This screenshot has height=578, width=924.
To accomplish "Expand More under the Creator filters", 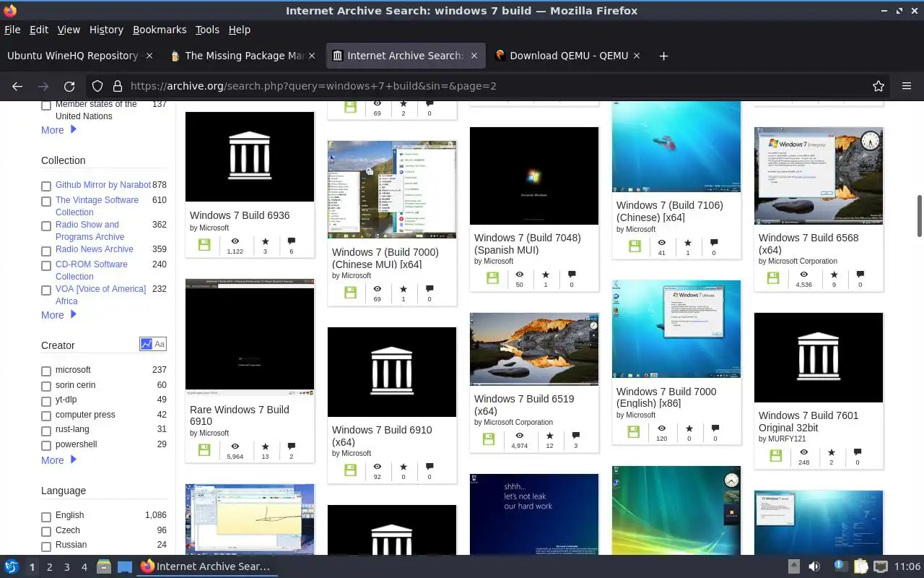I will [58, 460].
